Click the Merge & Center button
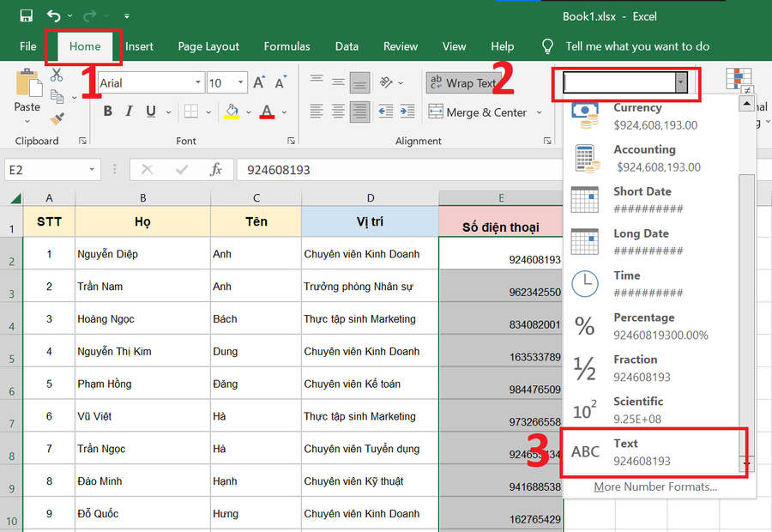772x532 pixels. tap(478, 112)
